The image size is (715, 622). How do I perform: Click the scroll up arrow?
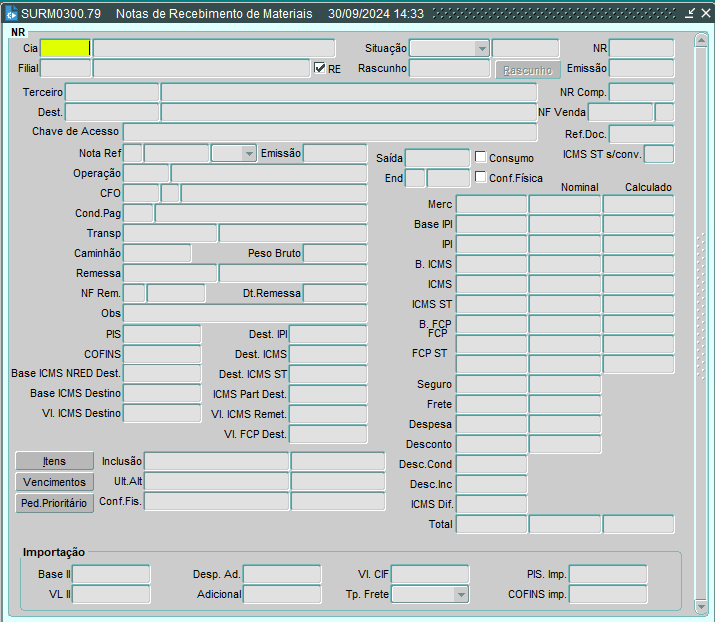701,38
